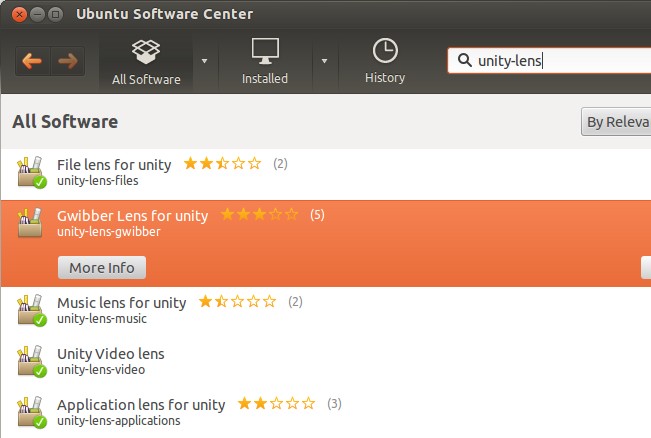This screenshot has height=438, width=651.
Task: Click the Application lens star rating
Action: click(x=277, y=404)
